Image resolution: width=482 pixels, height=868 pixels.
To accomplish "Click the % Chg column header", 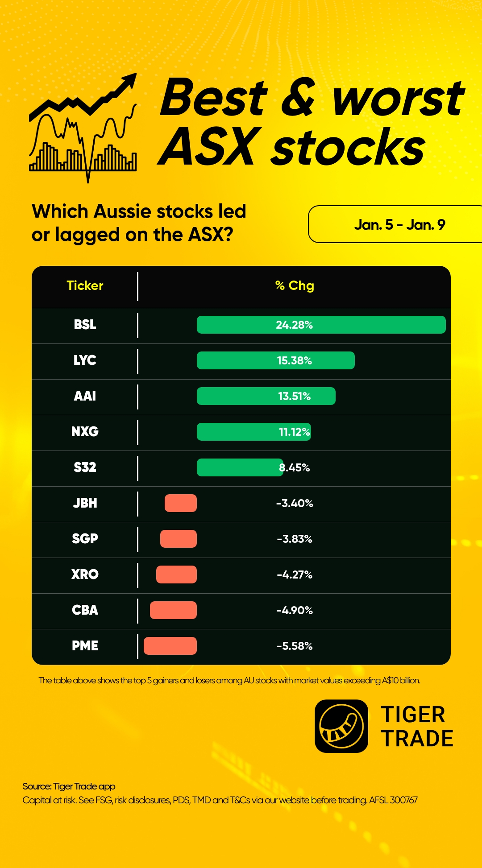I will coord(295,285).
